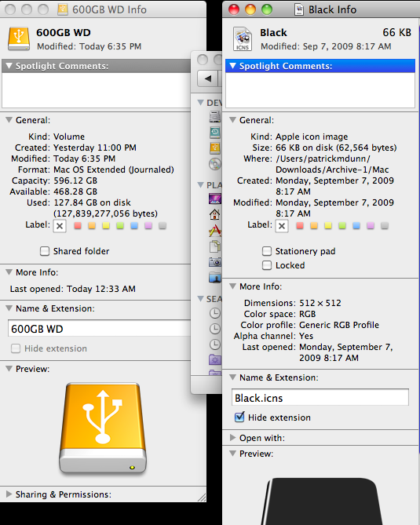Collapse the Preview section in 600GB WD Info

[9, 368]
